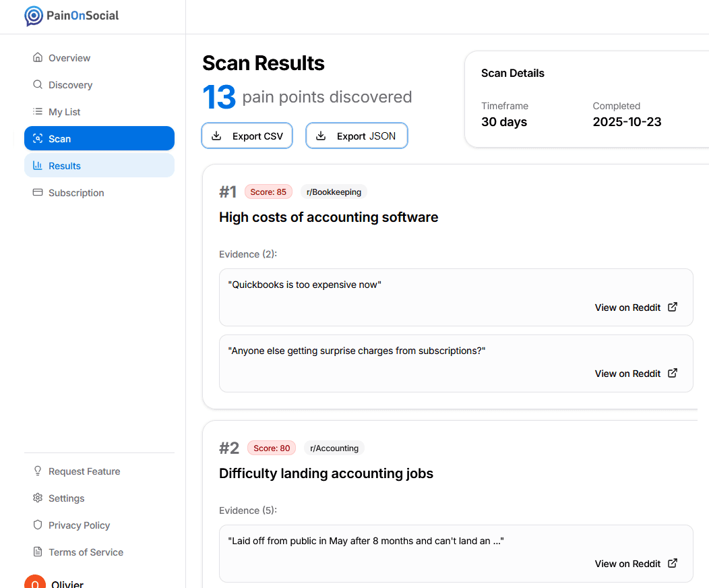Image resolution: width=709 pixels, height=588 pixels.
Task: Click the lightbulb icon next to Request Feature
Action: pyautogui.click(x=37, y=471)
